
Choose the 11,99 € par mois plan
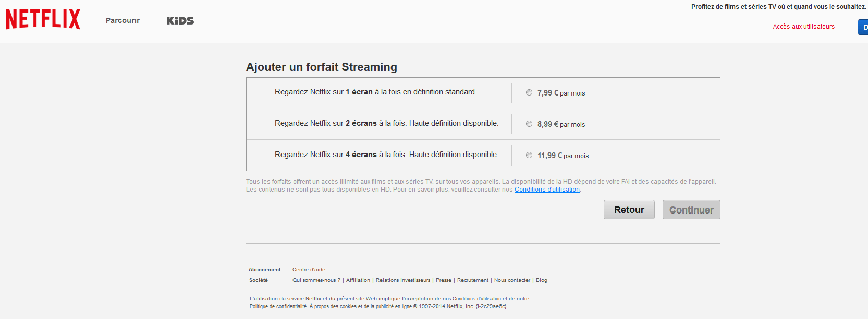tap(529, 155)
